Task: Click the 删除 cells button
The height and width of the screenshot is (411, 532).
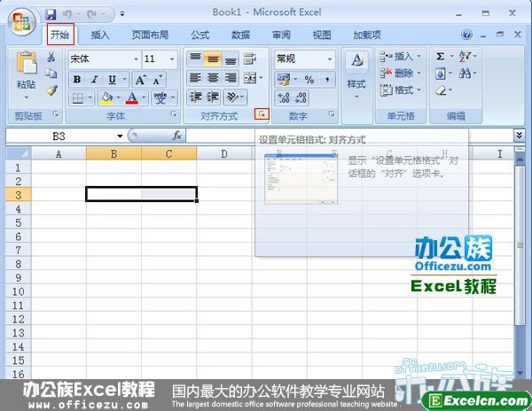Action: pos(401,73)
